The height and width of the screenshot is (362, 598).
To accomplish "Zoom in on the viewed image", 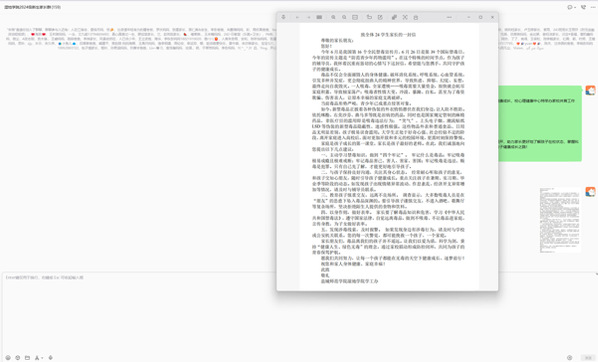I will (x=333, y=17).
